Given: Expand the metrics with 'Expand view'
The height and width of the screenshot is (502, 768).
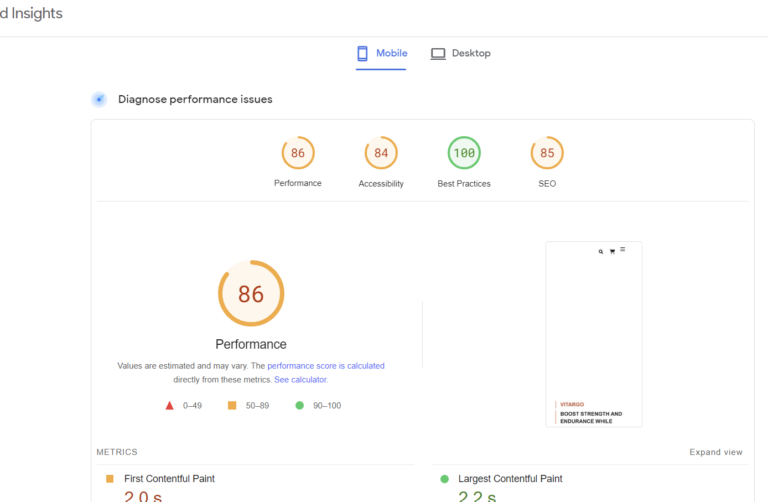Looking at the screenshot, I should (x=715, y=452).
